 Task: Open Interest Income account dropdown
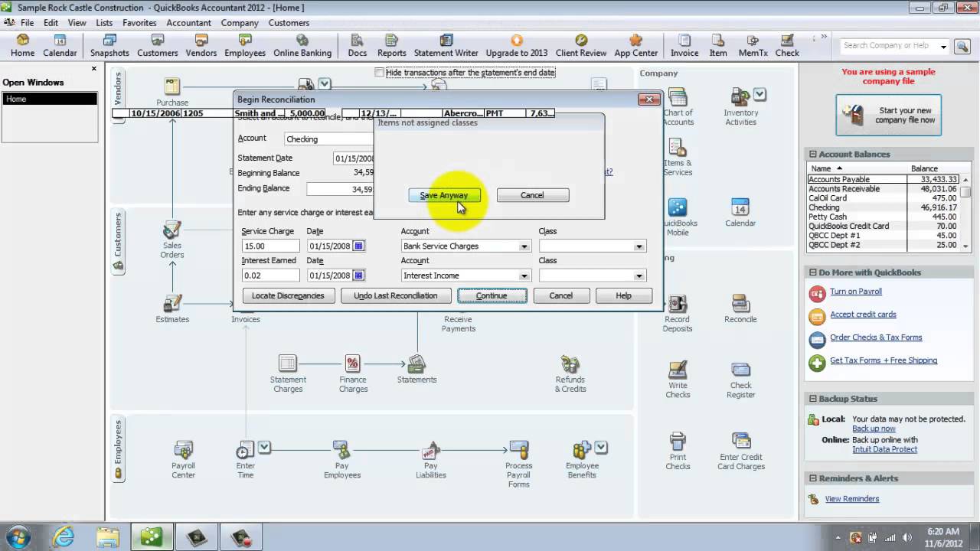tap(524, 275)
